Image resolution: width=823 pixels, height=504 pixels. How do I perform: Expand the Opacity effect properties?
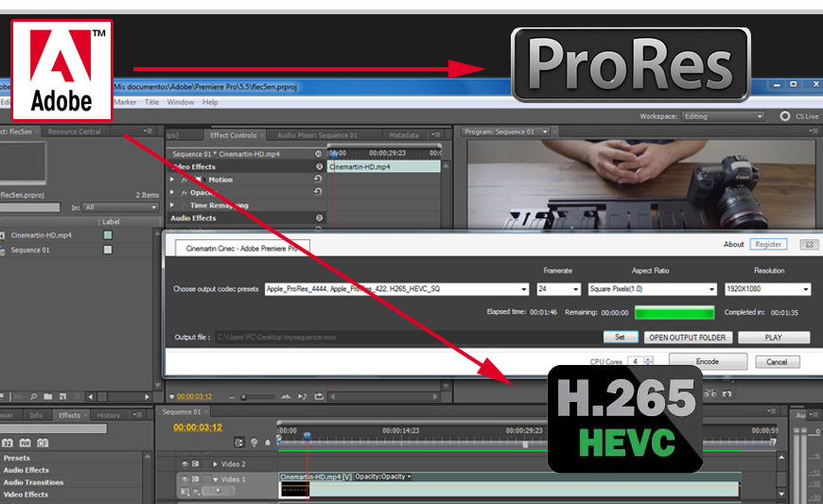[172, 192]
